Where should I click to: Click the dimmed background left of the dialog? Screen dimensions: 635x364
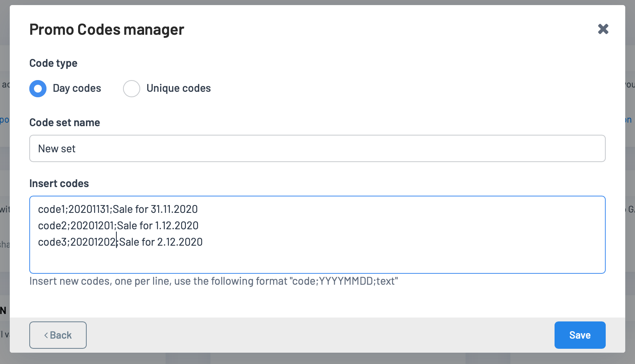tap(4, 176)
